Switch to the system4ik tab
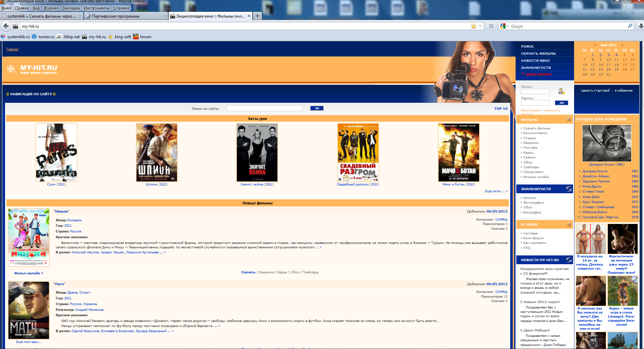 pyautogui.click(x=41, y=16)
